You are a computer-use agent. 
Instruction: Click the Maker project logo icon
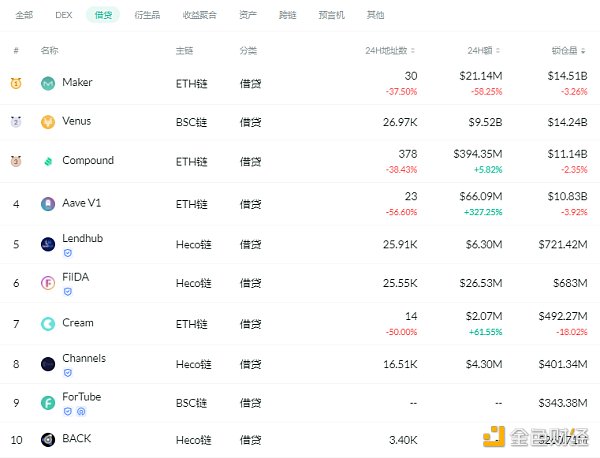click(x=48, y=84)
